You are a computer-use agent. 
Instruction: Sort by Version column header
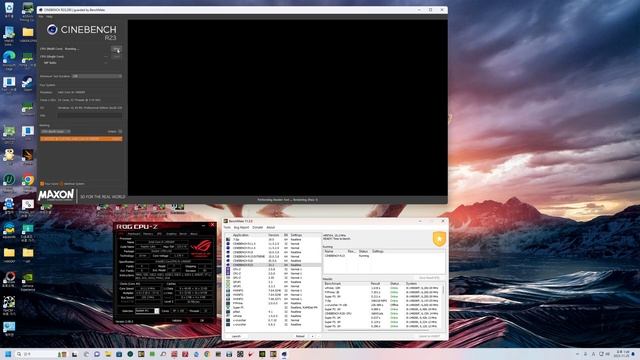pyautogui.click(x=275, y=235)
